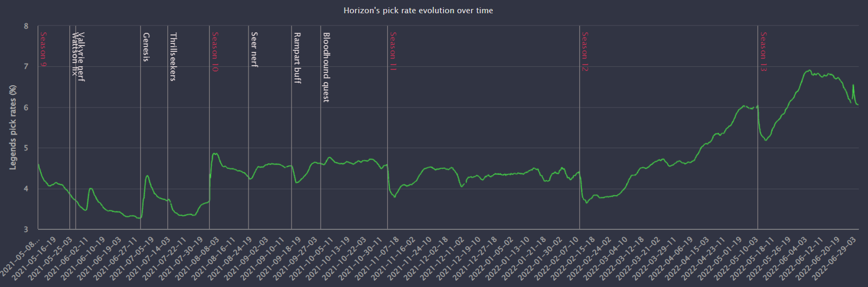Click the highest peak of the green line
This screenshot has width=868, height=287.
[809, 70]
